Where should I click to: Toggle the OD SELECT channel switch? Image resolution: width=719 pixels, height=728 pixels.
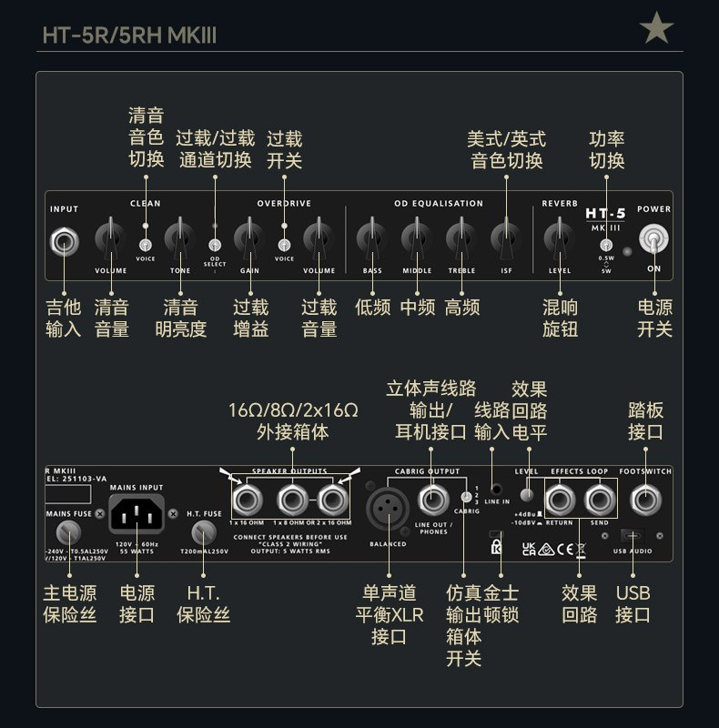pos(215,245)
